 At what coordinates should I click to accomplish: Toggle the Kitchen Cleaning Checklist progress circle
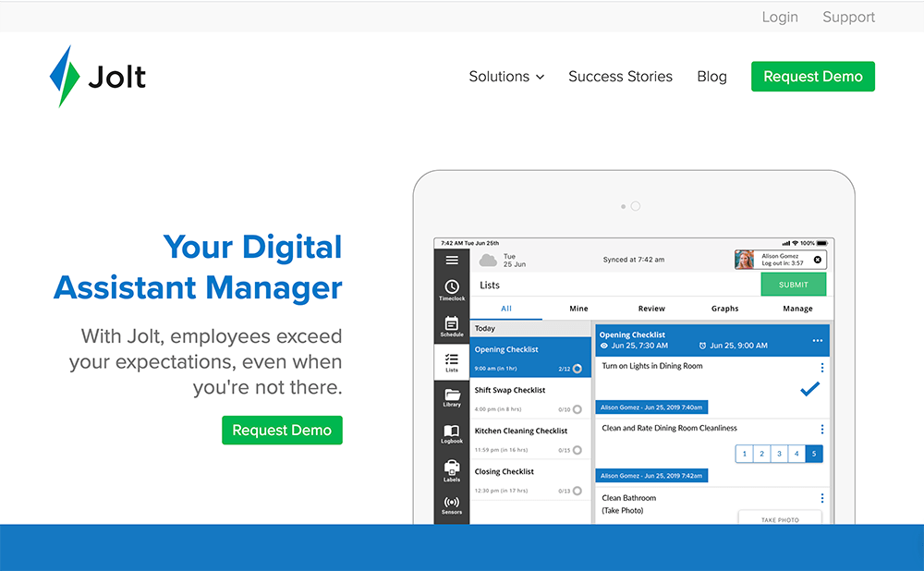click(x=577, y=450)
